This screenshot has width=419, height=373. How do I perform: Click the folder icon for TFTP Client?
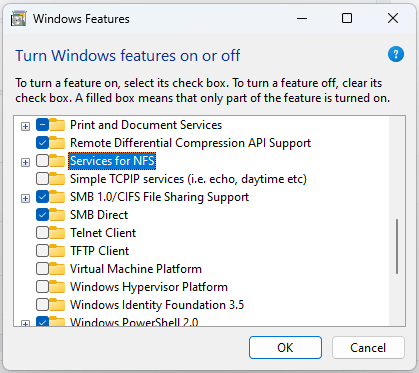coord(57,251)
